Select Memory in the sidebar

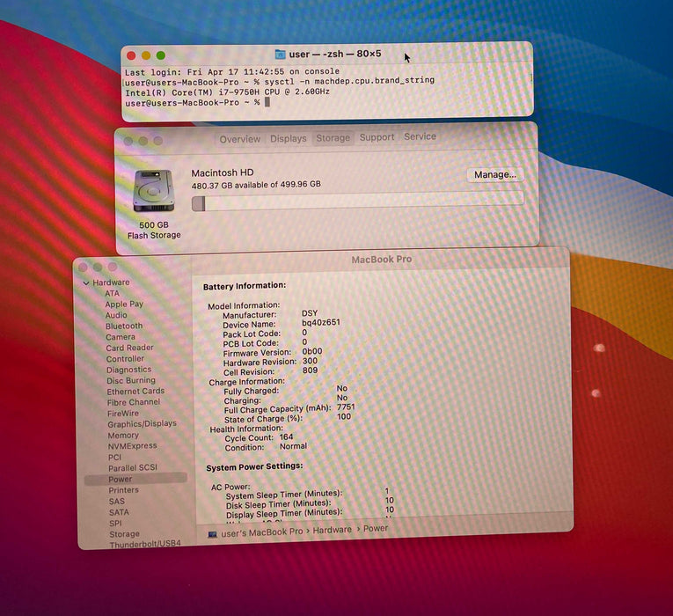pos(123,436)
